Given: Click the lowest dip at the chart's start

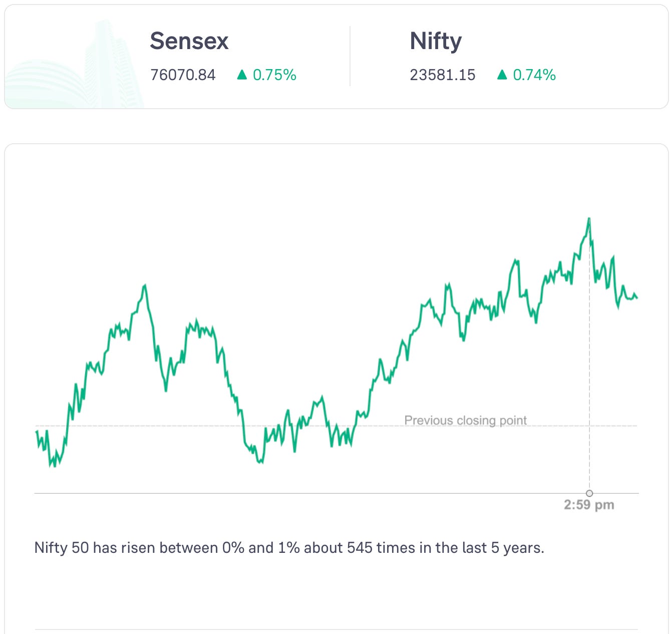Looking at the screenshot, I should (53, 465).
